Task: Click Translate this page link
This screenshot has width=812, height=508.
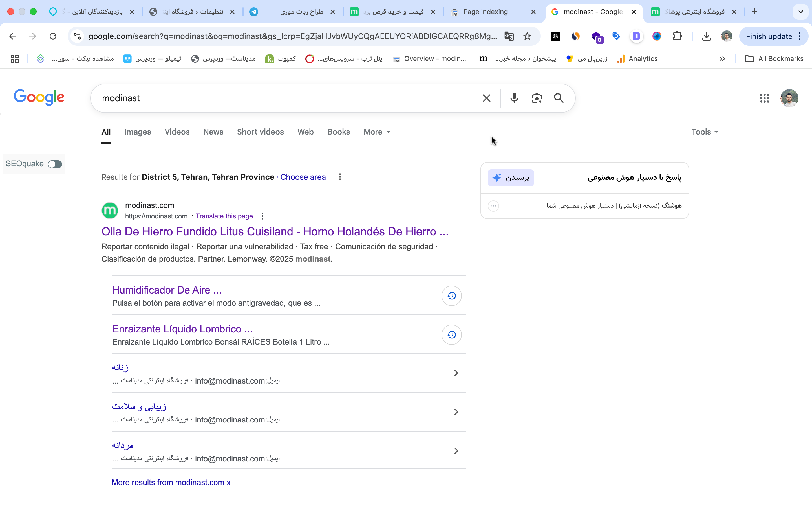Action: (224, 216)
